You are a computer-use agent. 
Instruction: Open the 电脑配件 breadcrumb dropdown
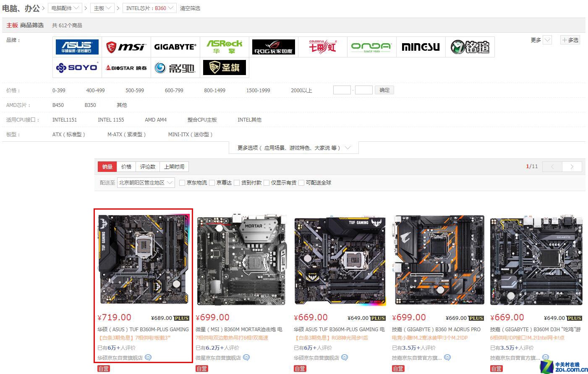click(65, 8)
